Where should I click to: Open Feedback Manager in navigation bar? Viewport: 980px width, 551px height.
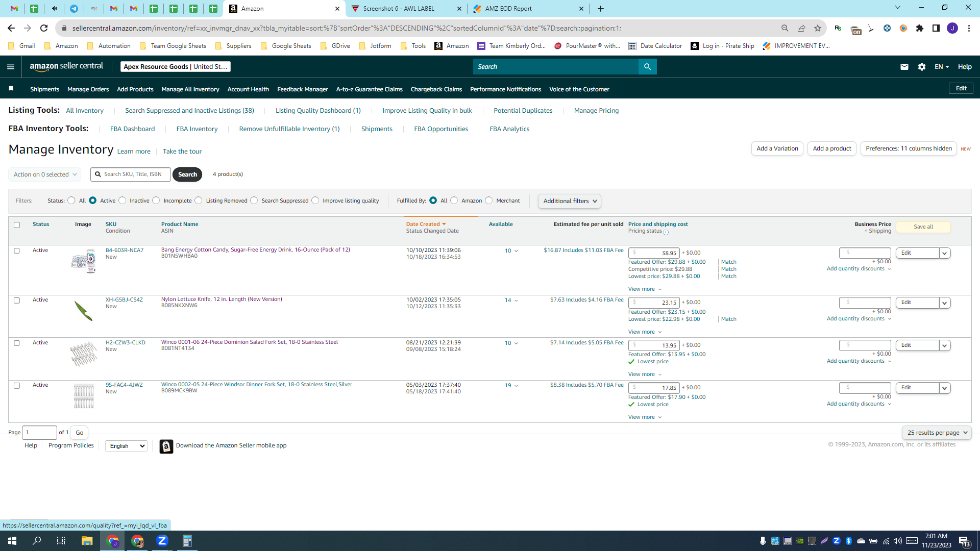tap(303, 89)
